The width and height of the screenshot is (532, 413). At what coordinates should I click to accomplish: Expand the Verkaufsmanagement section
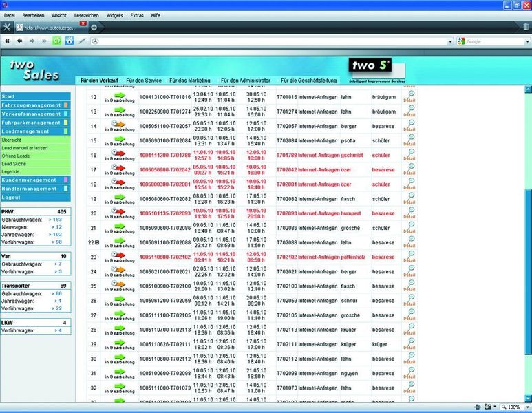pos(35,114)
